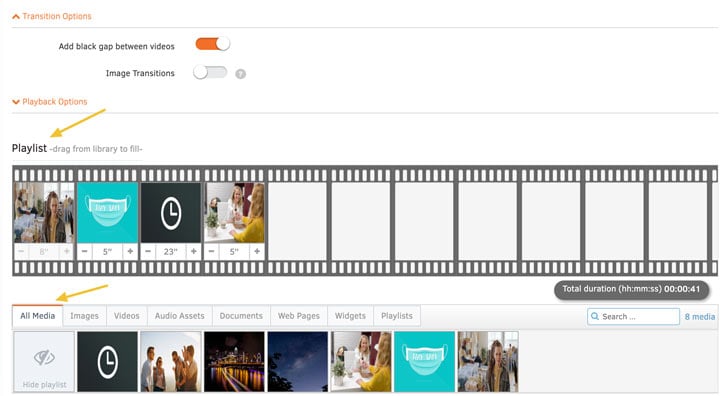The image size is (725, 396).
Task: Click the search magnifier icon
Action: coord(595,316)
